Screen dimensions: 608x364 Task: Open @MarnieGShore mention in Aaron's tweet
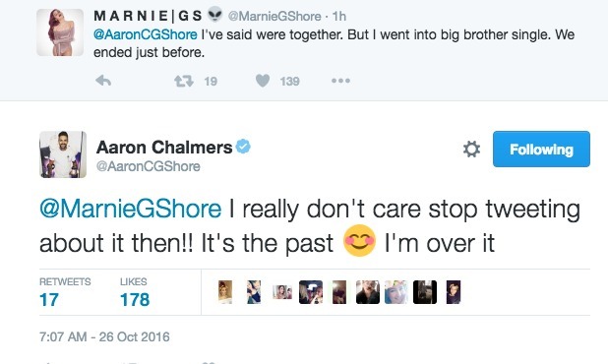coord(130,209)
